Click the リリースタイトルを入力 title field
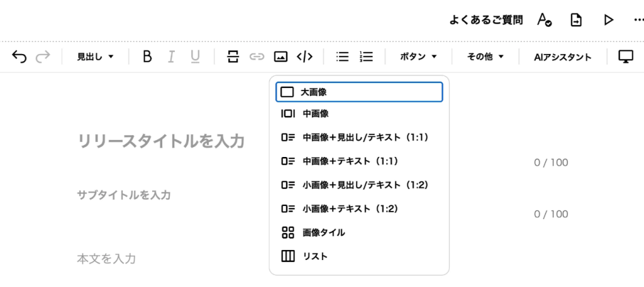 point(161,141)
